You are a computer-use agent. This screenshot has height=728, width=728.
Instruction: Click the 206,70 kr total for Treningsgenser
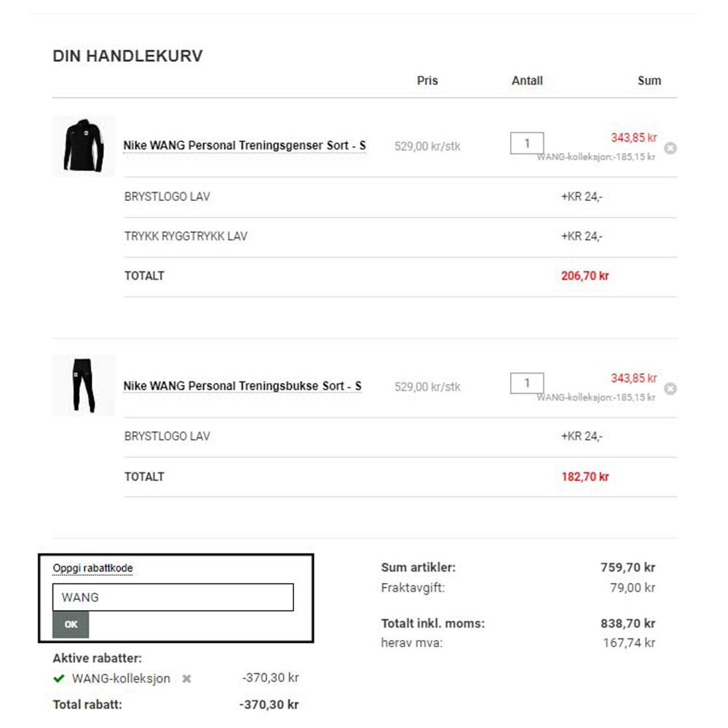(x=585, y=276)
